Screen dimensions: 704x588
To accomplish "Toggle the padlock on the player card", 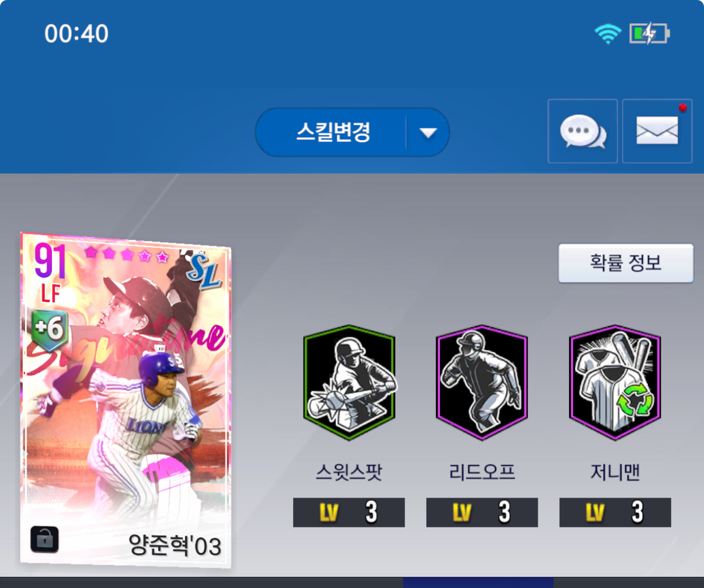I will click(44, 540).
